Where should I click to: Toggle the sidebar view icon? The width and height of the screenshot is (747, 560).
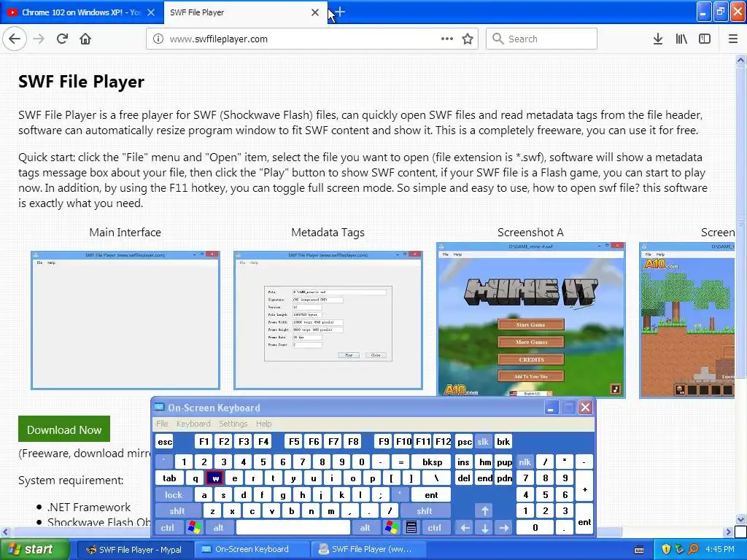tap(705, 39)
